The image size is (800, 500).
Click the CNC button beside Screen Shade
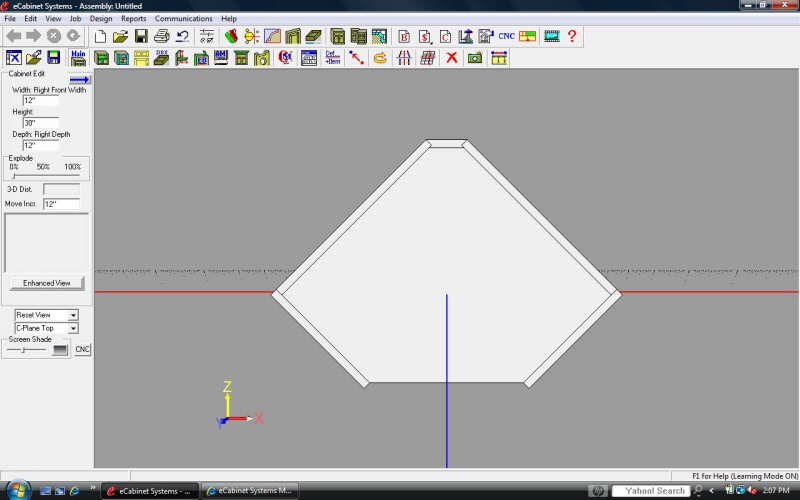pos(82,349)
